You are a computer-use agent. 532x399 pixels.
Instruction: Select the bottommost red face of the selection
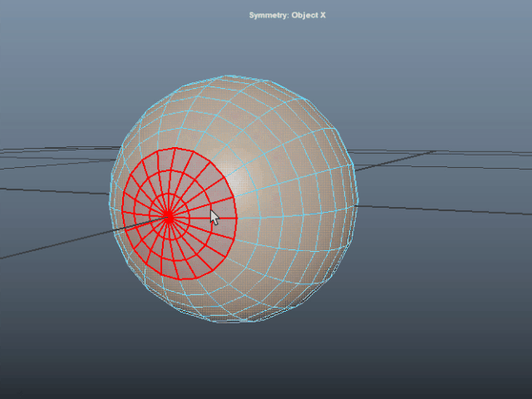coord(184,271)
